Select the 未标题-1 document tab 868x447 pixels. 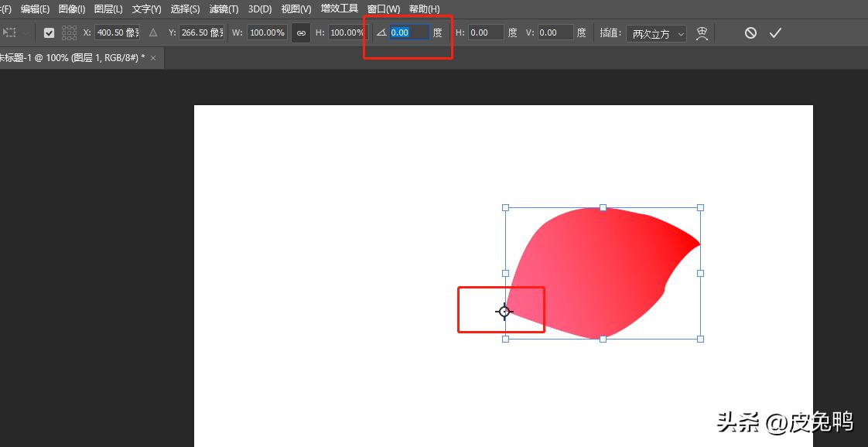point(71,58)
